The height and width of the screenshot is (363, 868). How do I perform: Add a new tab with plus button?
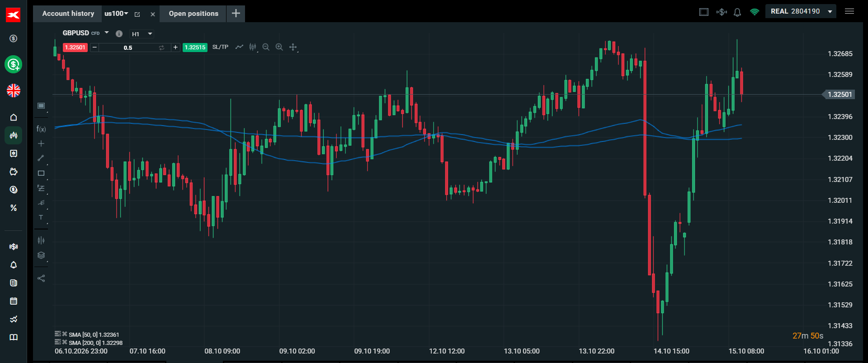click(236, 13)
